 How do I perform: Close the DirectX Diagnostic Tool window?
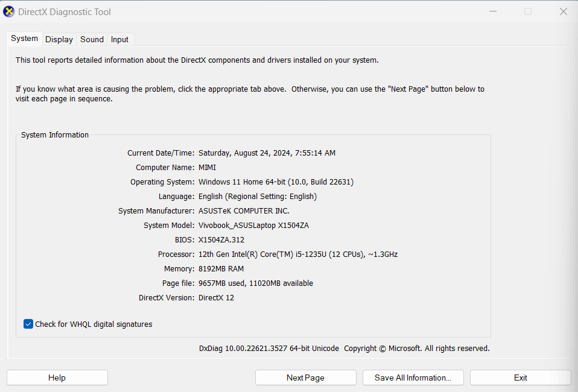pyautogui.click(x=564, y=11)
